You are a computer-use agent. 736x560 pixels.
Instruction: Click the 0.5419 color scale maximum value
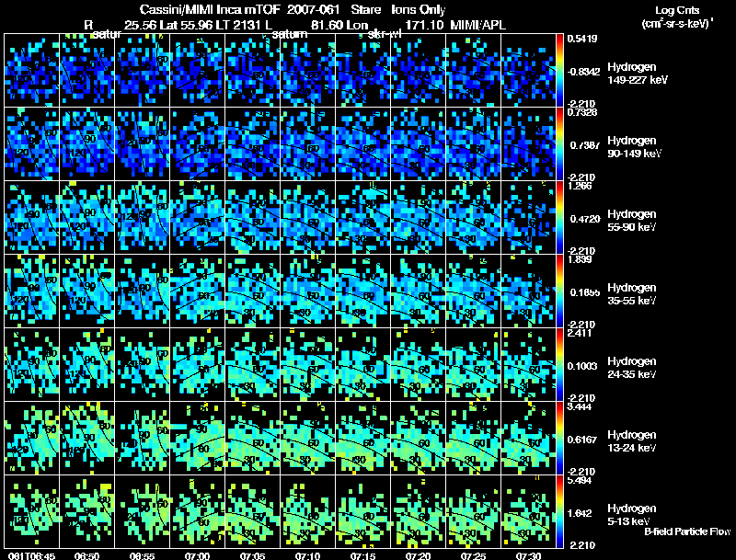(582, 39)
